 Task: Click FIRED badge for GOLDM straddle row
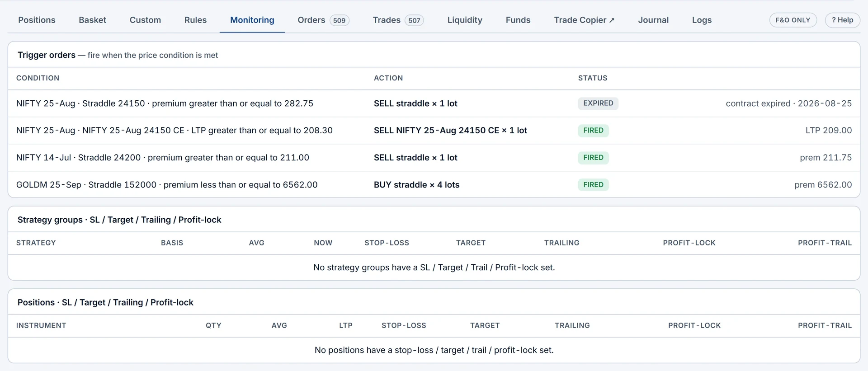[x=593, y=184]
